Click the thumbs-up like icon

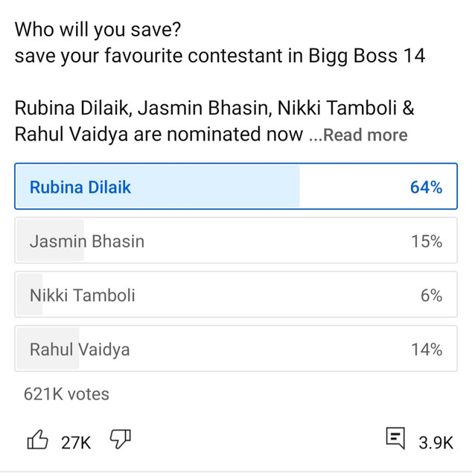[38, 440]
